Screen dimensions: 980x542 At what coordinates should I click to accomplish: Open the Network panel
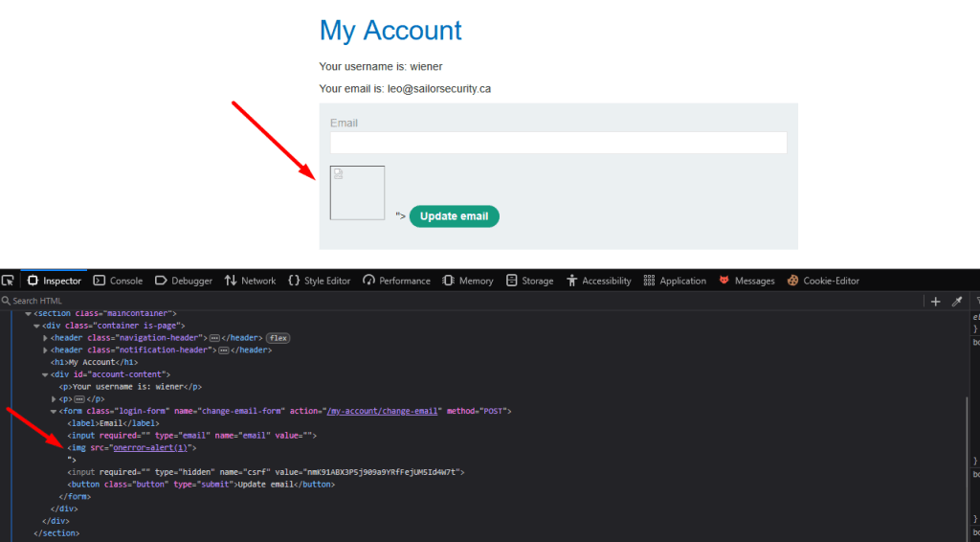click(250, 281)
